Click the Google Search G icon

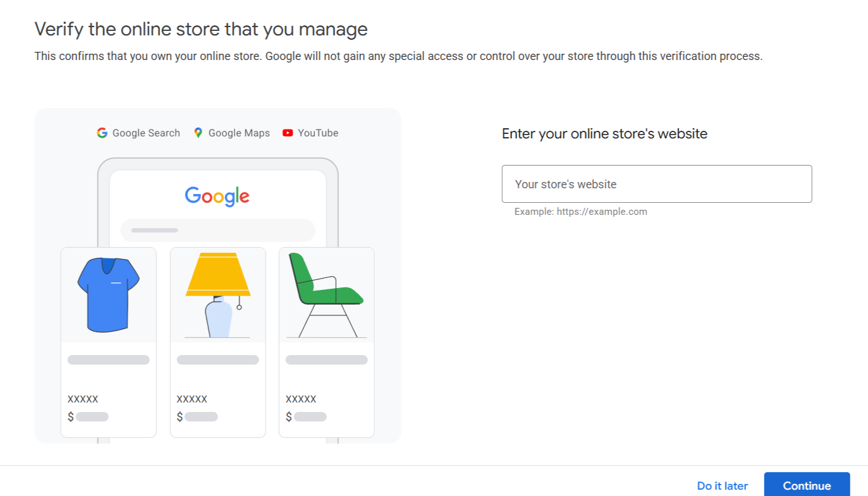(102, 133)
